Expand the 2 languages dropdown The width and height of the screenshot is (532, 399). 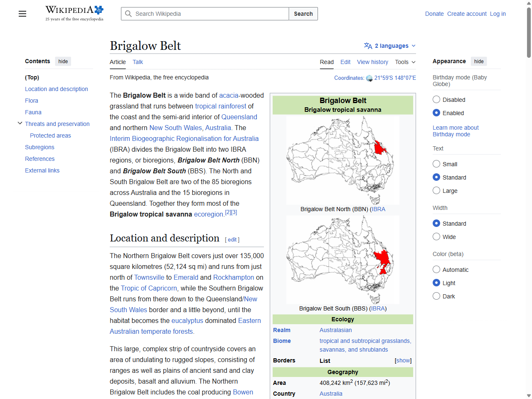point(389,46)
